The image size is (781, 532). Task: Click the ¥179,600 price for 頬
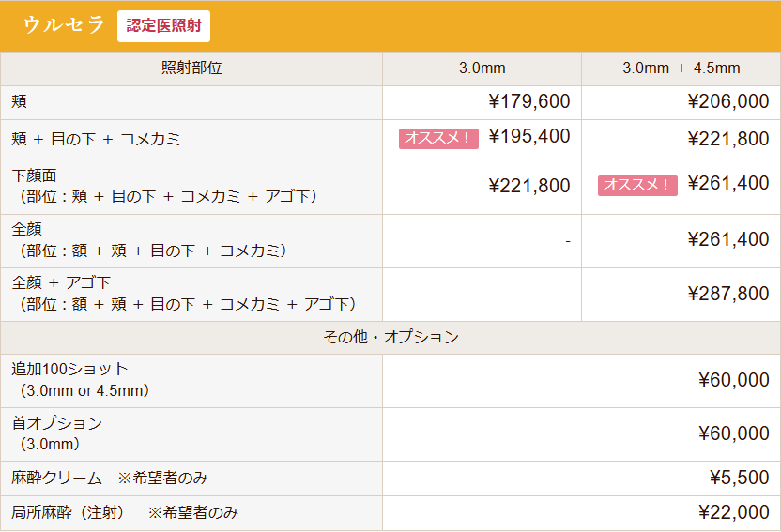(x=528, y=102)
